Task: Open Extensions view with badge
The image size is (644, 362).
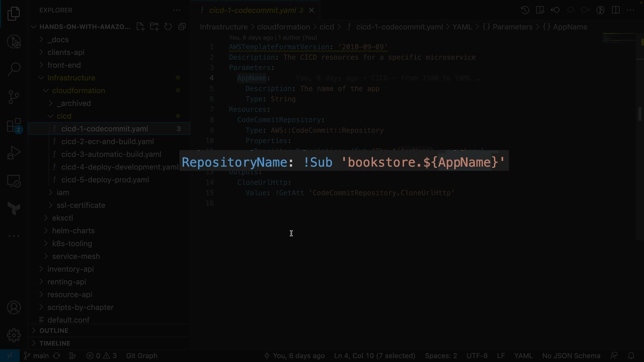Action: [14, 126]
